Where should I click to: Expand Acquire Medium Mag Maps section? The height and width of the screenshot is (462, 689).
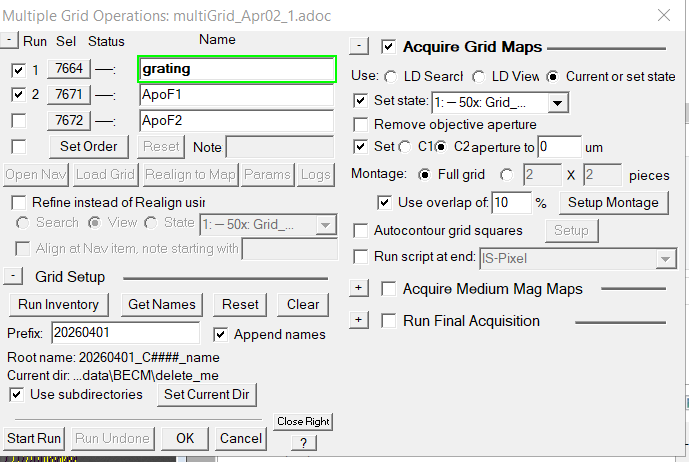click(359, 288)
